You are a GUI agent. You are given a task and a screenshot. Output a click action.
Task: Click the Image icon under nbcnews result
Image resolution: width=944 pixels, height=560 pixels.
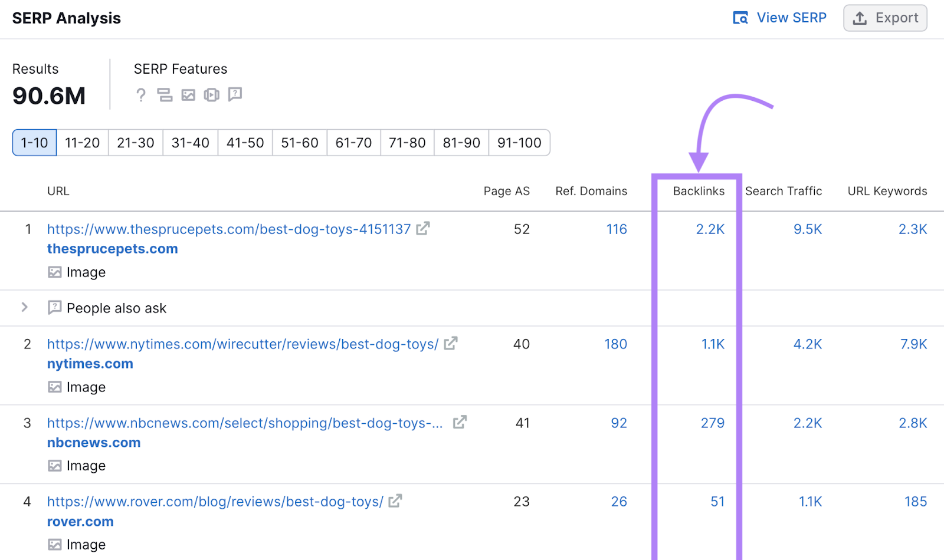pos(55,465)
